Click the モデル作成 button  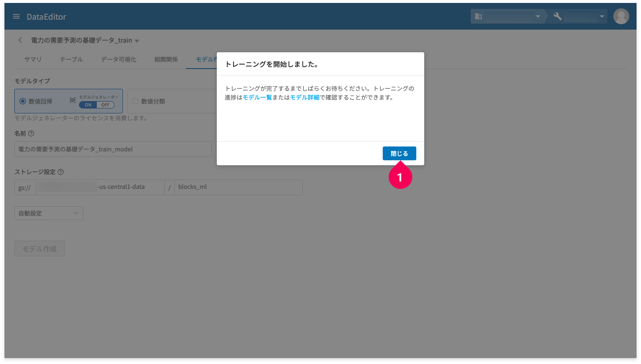40,249
